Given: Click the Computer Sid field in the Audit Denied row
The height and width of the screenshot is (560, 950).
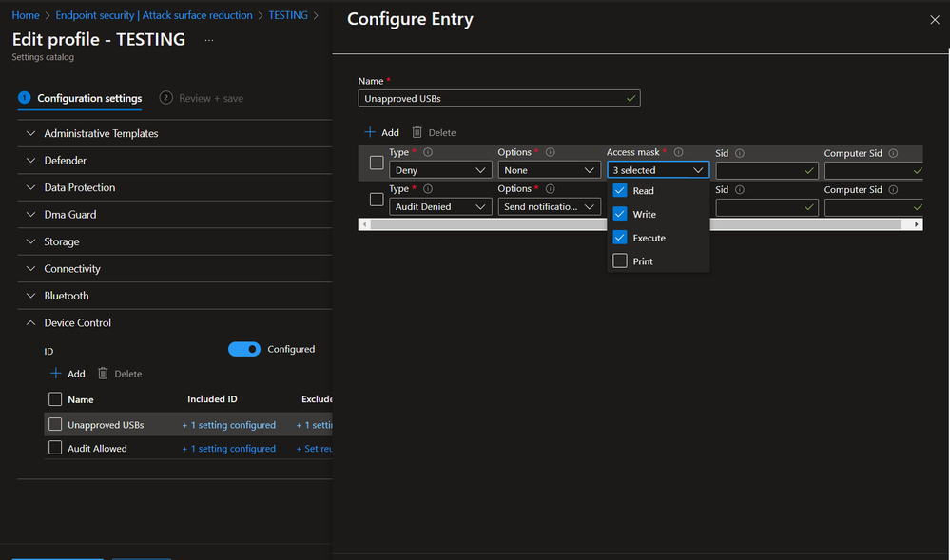Looking at the screenshot, I should (x=874, y=207).
